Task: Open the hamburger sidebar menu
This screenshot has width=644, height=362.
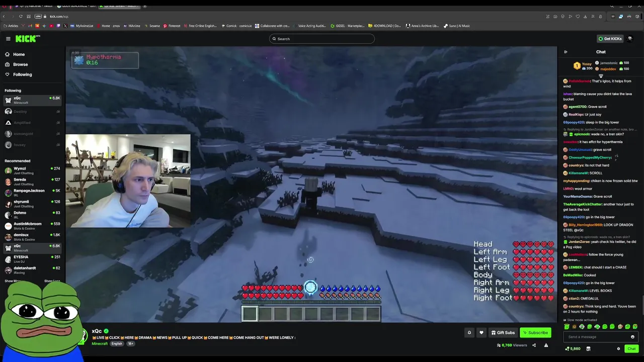Action: (x=8, y=39)
